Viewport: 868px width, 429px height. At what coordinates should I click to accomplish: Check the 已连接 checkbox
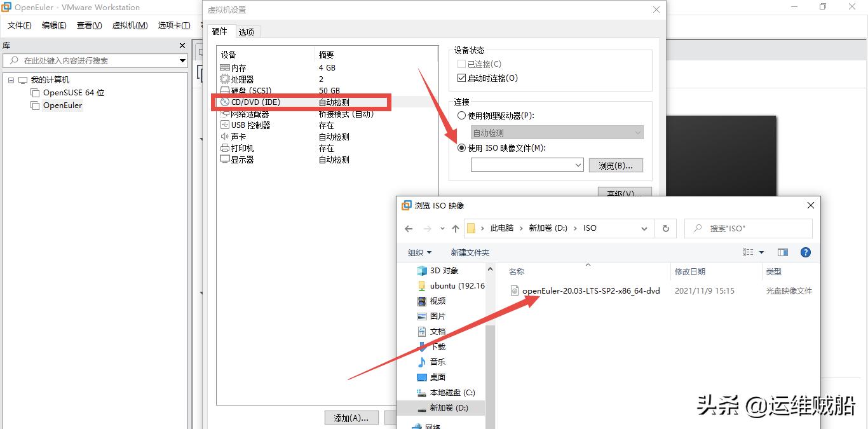pyautogui.click(x=461, y=64)
